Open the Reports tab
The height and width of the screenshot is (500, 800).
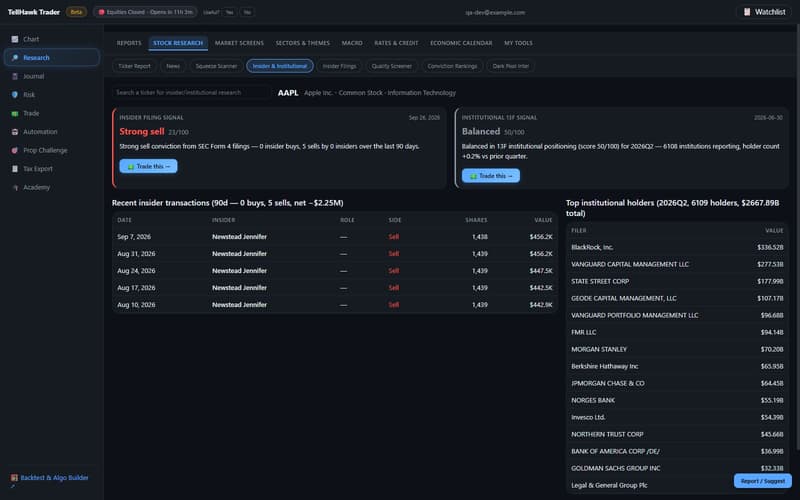coord(129,43)
